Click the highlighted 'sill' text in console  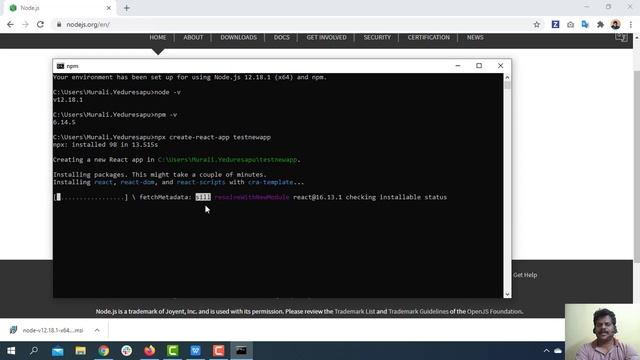(x=203, y=197)
